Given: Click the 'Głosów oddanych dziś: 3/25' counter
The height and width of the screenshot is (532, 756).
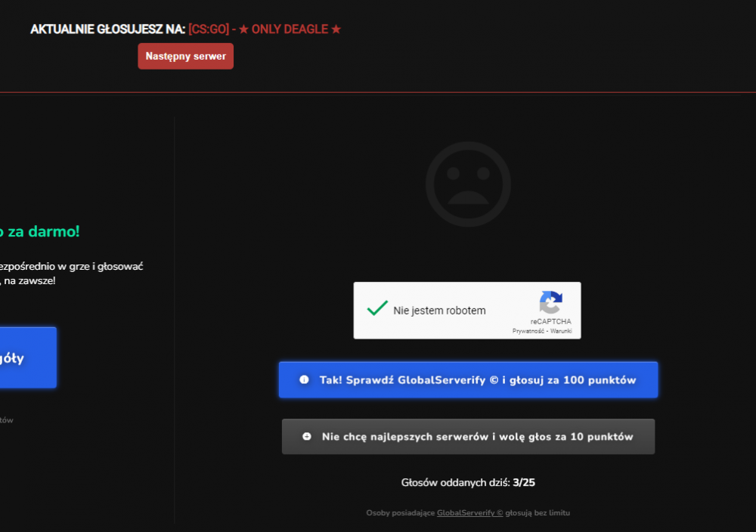Looking at the screenshot, I should [468, 482].
